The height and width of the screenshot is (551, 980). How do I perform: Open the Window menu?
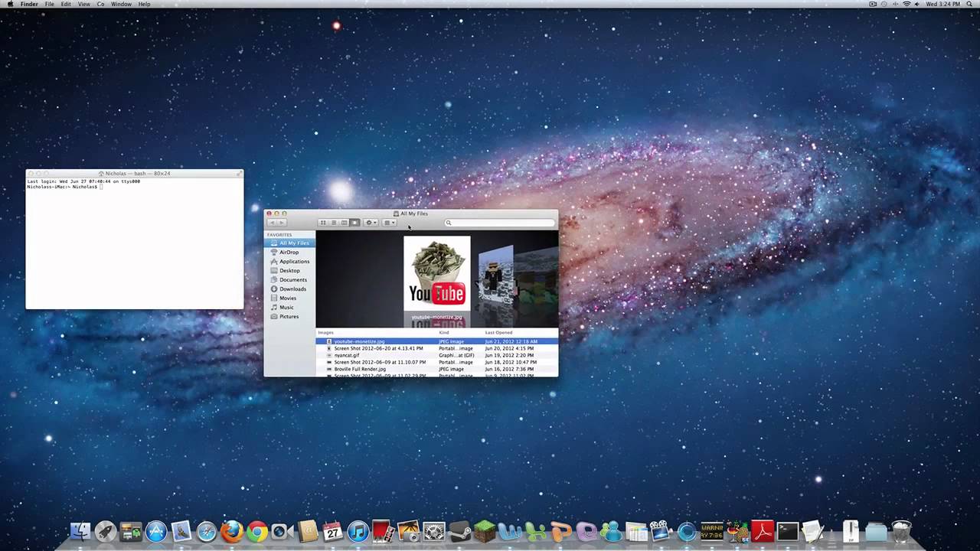(121, 4)
